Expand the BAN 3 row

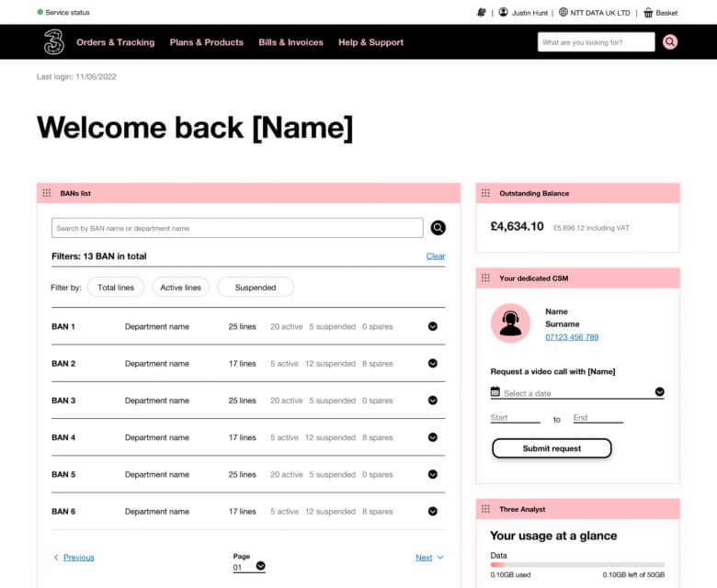433,401
